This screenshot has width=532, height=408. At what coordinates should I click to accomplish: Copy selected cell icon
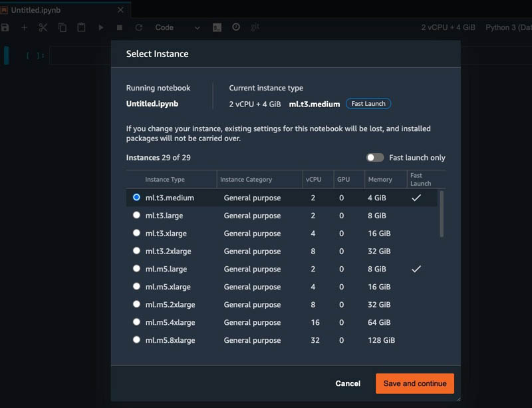coord(63,27)
